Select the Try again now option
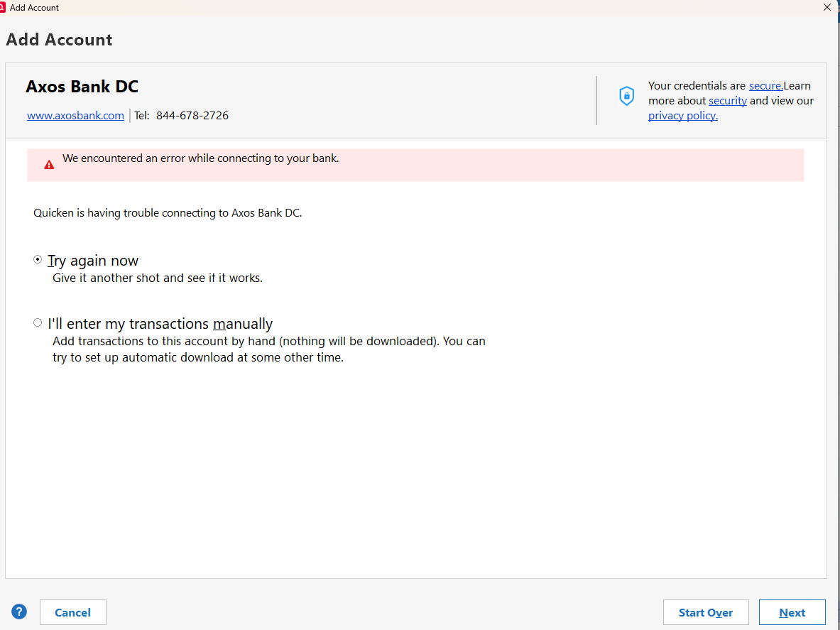The width and height of the screenshot is (840, 630). [x=38, y=259]
